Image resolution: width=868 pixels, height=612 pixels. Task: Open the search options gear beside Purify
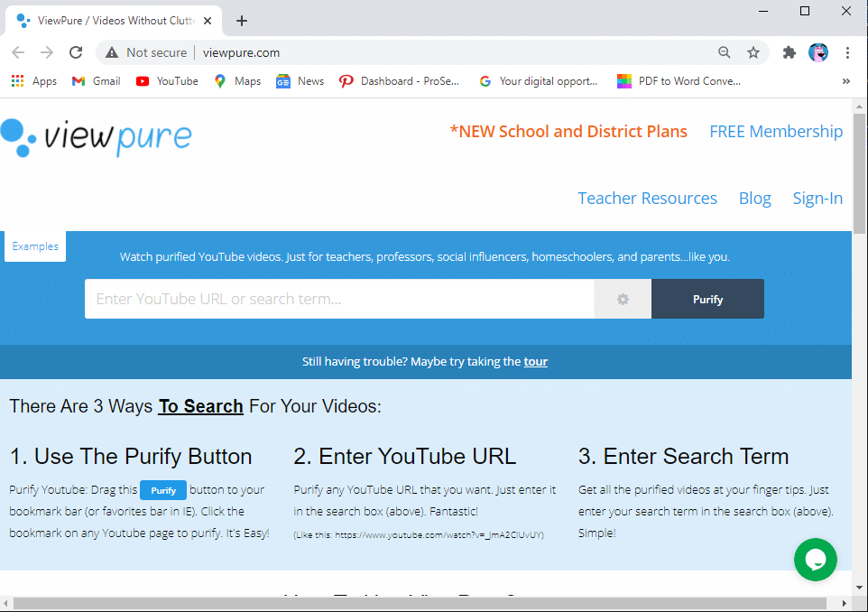[622, 299]
